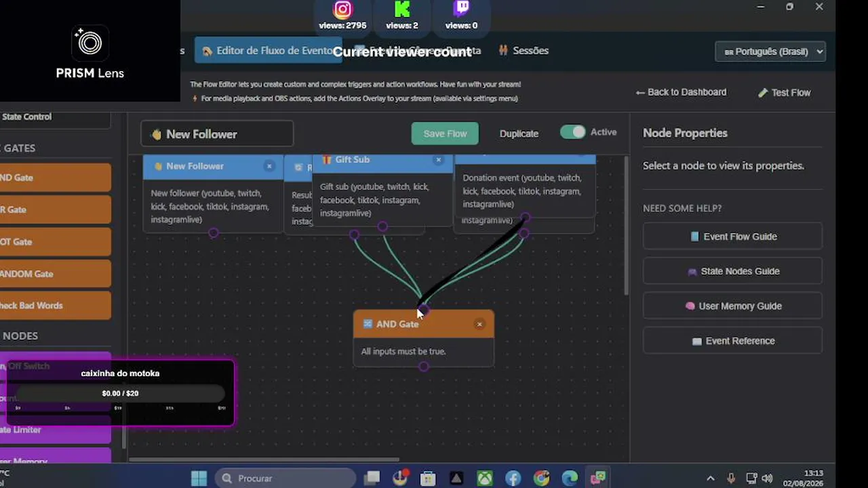868x488 pixels.
Task: Open the Event Flow Guide
Action: (732, 237)
